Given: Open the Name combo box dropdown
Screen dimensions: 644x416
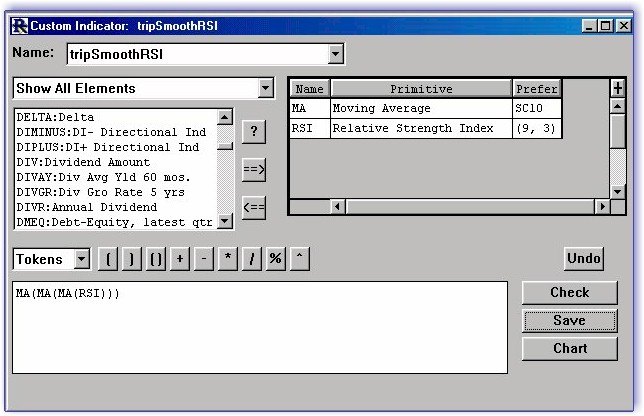Looking at the screenshot, I should (336, 54).
